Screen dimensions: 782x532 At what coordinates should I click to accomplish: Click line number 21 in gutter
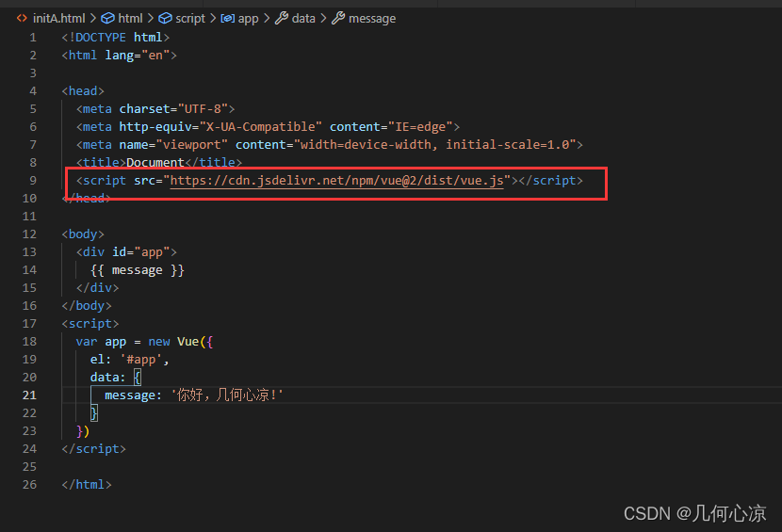29,395
